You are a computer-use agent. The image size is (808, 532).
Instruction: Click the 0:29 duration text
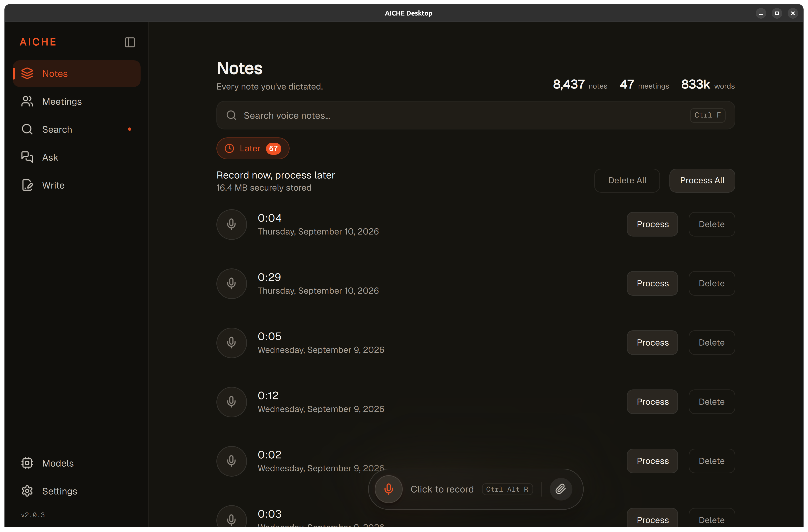pyautogui.click(x=269, y=277)
